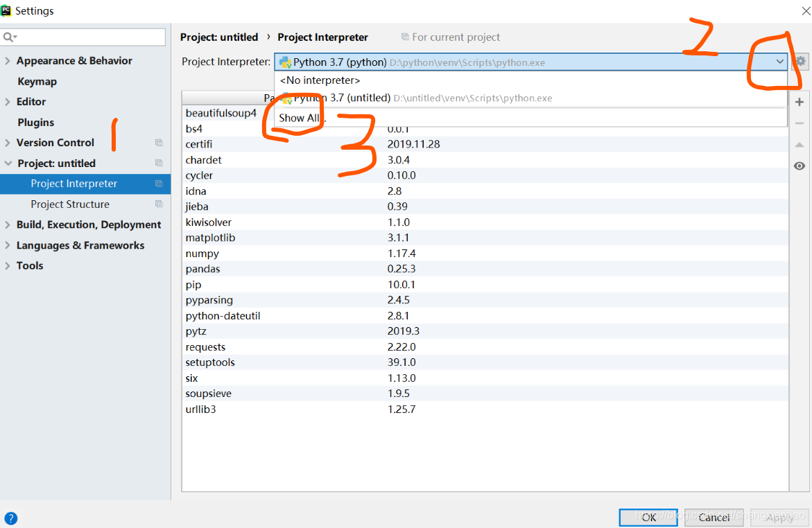
Task: Select the cycler package row
Action: click(485, 175)
